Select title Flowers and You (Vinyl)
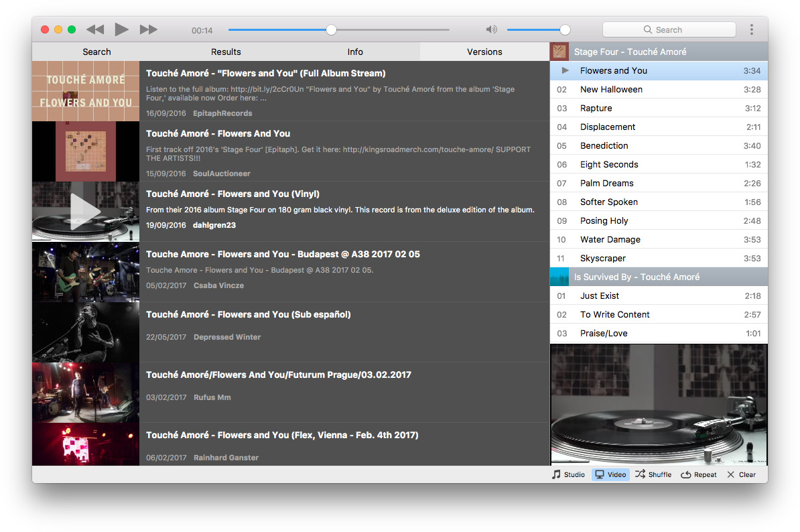800x532 pixels. [x=232, y=194]
